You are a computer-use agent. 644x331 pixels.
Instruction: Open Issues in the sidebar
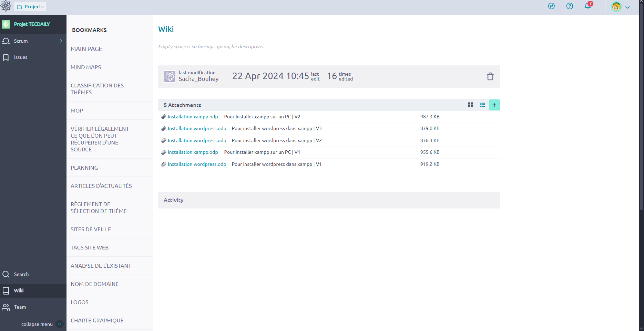tap(21, 57)
